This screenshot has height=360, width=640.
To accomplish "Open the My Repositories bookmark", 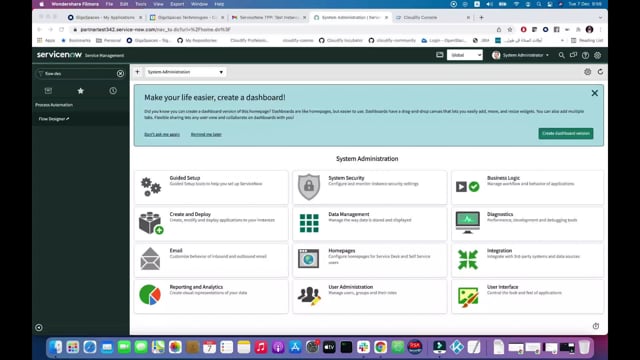I will pos(197,40).
